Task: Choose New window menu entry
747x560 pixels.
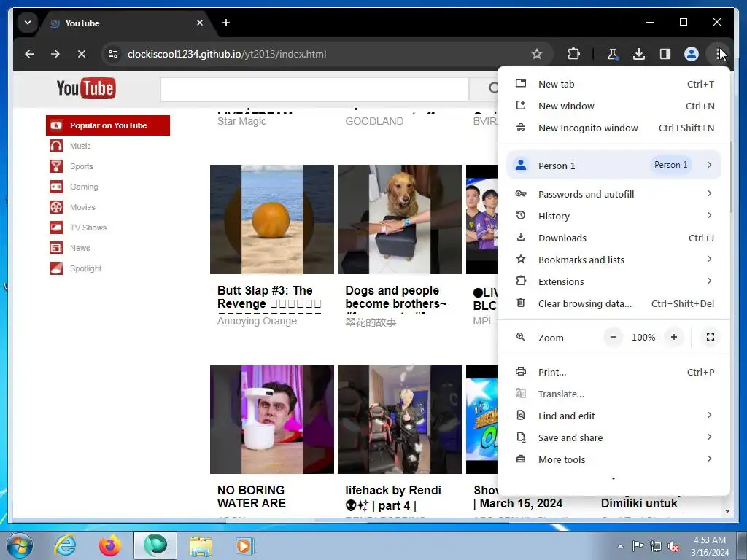Action: [x=614, y=106]
